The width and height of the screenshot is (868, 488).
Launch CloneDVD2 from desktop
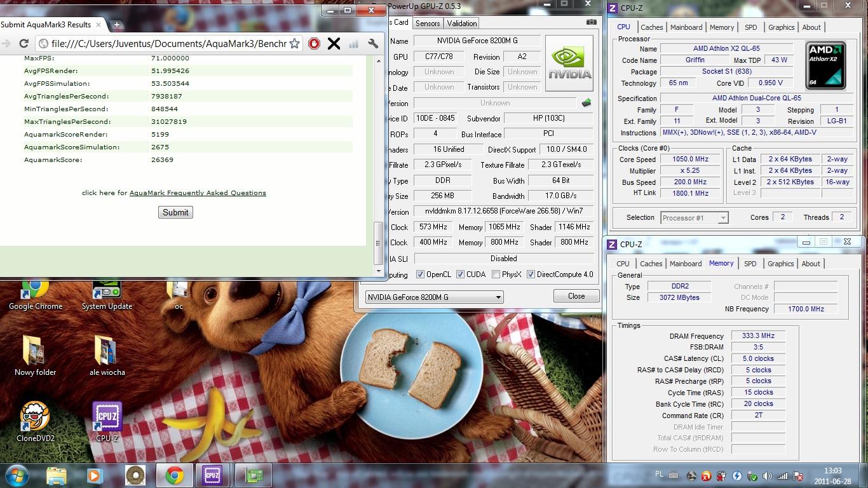36,421
